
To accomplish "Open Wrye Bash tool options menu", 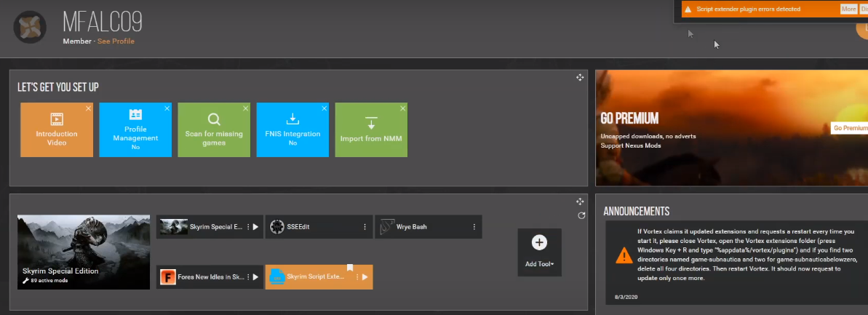I will (474, 227).
